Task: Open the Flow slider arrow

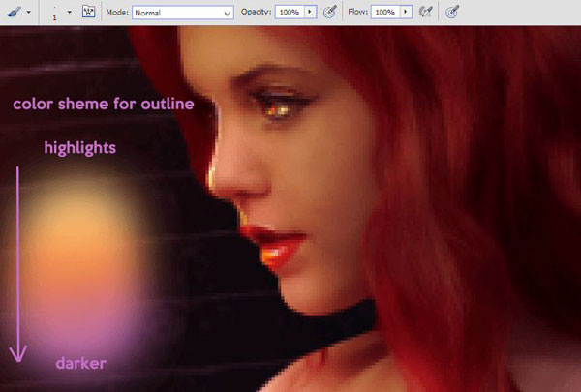Action: click(x=406, y=12)
